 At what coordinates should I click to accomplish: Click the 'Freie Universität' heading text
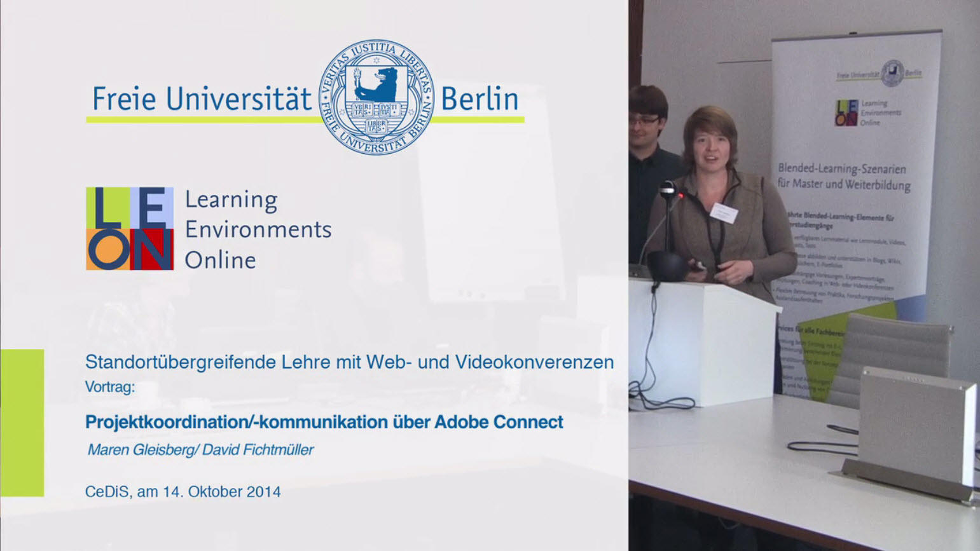(x=202, y=99)
